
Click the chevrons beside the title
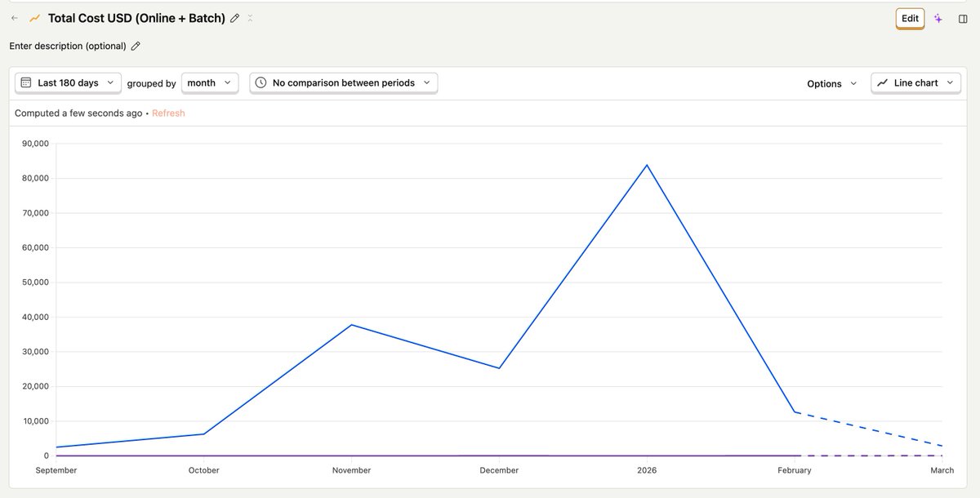pyautogui.click(x=250, y=18)
